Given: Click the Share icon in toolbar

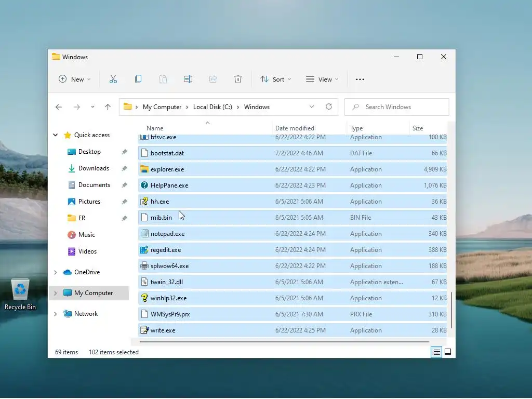Looking at the screenshot, I should click(213, 79).
